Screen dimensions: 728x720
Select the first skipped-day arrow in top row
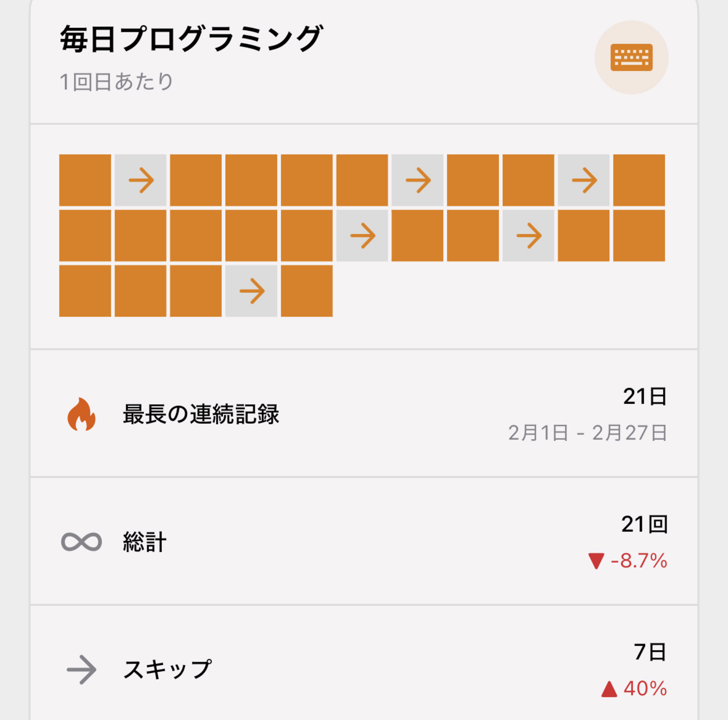(x=141, y=180)
